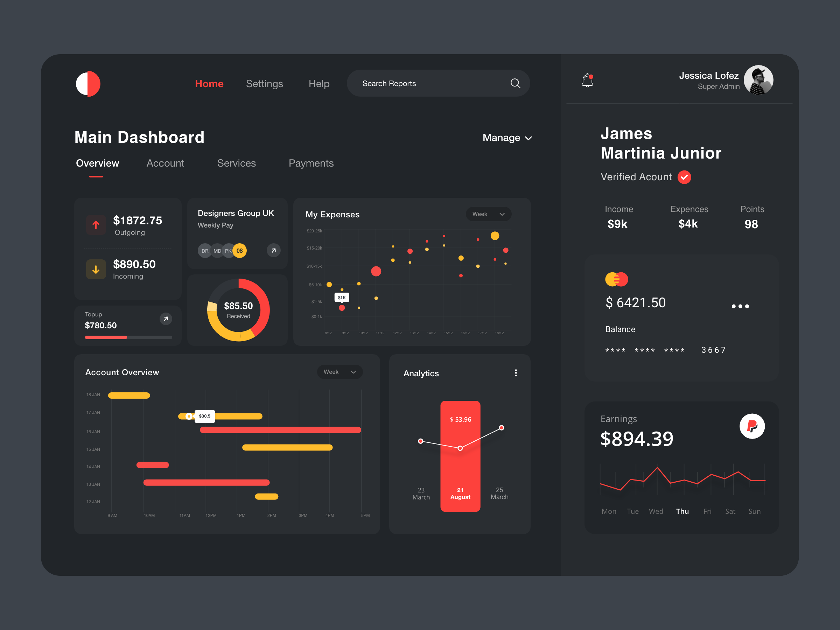Toggle the My Expenses week view

click(489, 214)
